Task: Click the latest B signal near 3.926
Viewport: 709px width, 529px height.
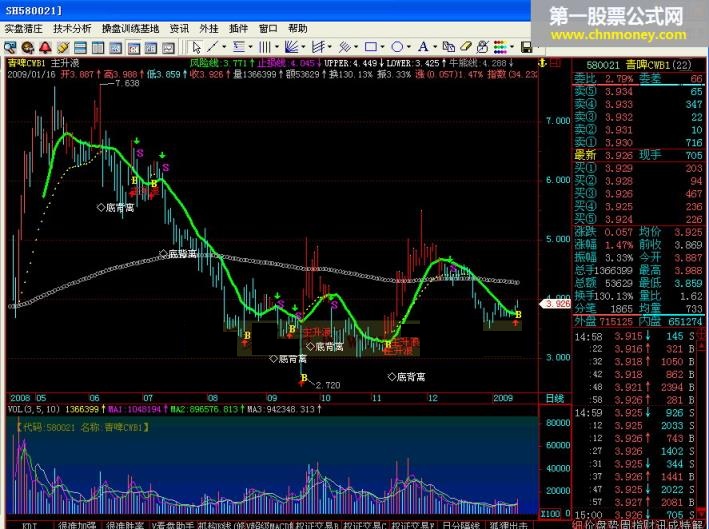Action: (518, 315)
